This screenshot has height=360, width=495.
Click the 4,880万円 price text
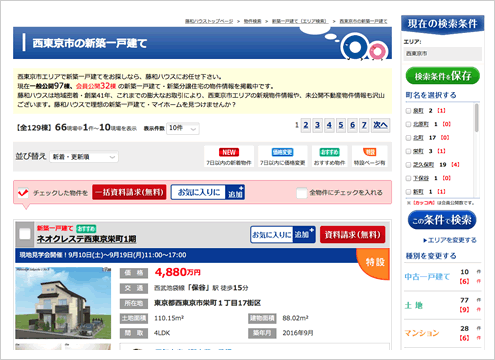pyautogui.click(x=177, y=272)
